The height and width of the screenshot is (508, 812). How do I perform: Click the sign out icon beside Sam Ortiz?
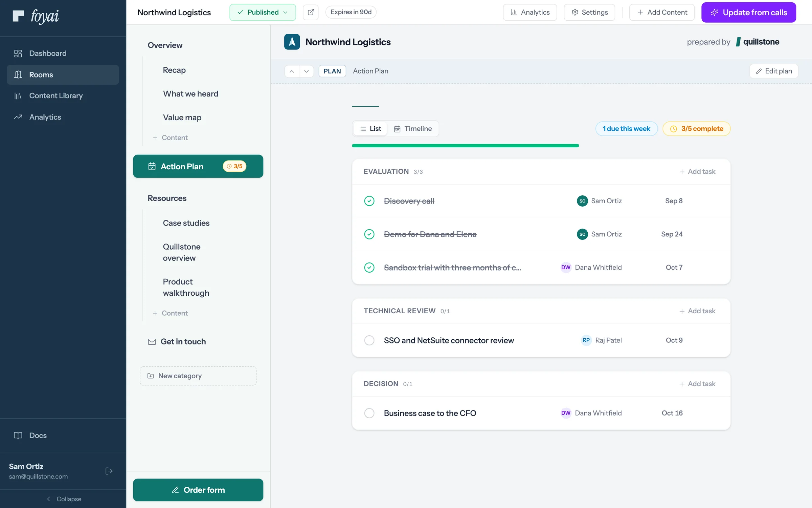(109, 471)
